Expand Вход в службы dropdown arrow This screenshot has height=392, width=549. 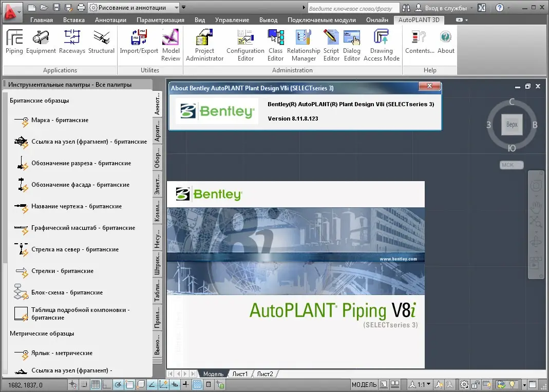[471, 8]
